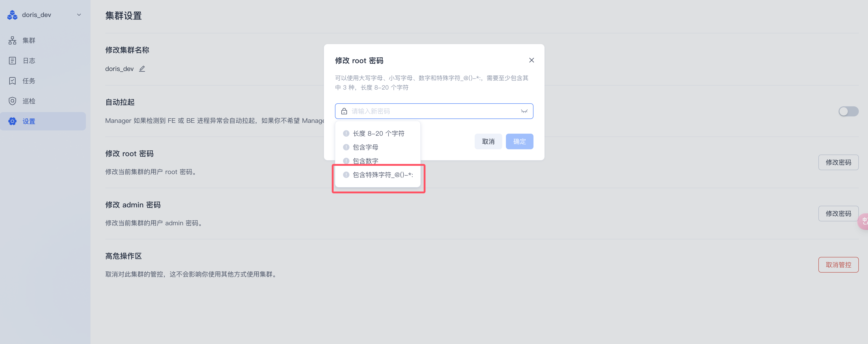
Task: Click the task bookmark icon beside 任务
Action: coord(12,81)
